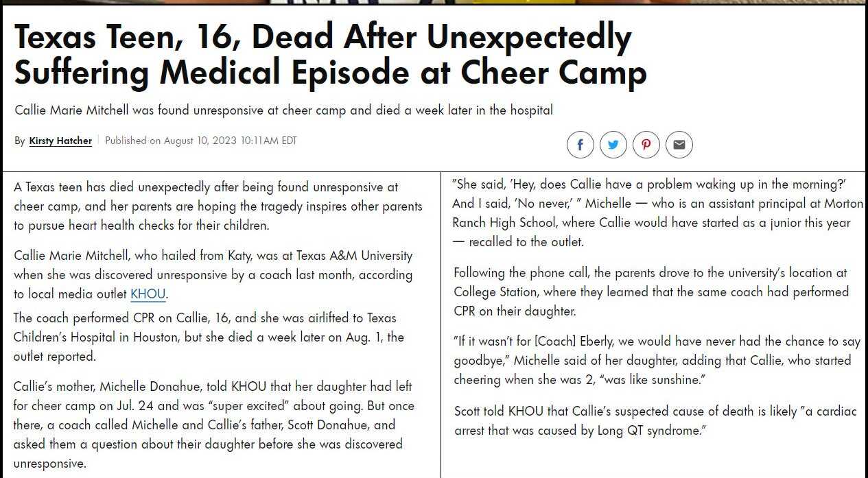Click the image strip above the headline
The width and height of the screenshot is (868, 478).
434,2
